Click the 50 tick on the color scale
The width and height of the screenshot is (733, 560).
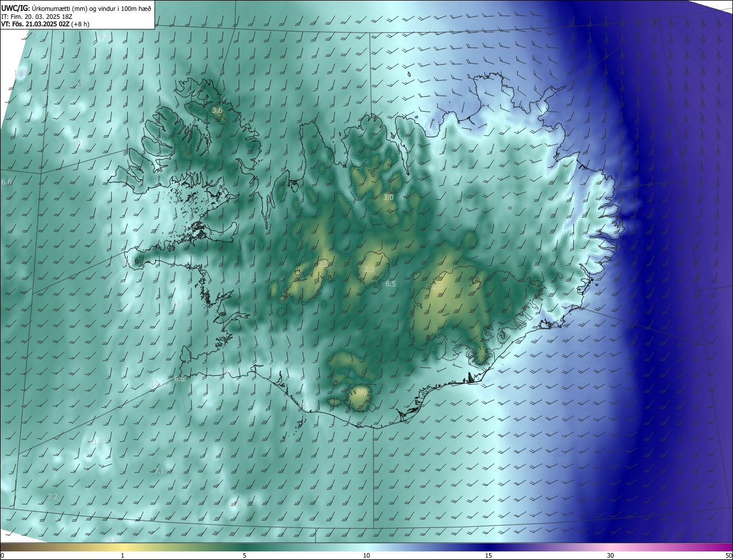728,555
